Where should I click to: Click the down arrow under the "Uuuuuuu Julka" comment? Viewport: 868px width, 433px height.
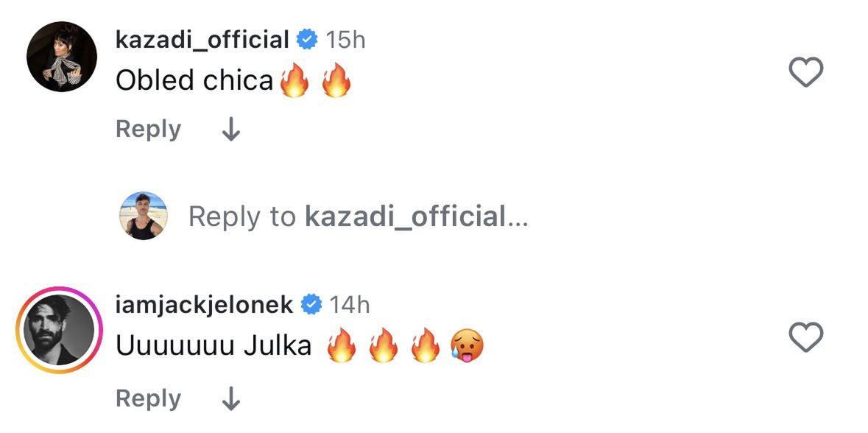coord(231,399)
